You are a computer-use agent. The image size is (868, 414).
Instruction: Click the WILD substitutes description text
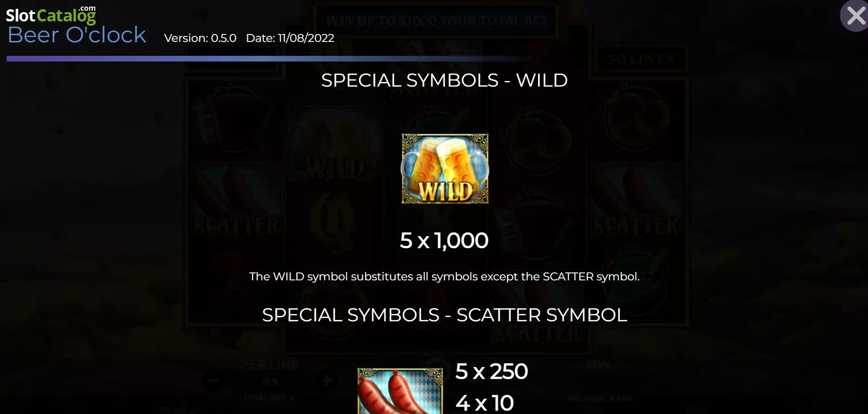444,277
